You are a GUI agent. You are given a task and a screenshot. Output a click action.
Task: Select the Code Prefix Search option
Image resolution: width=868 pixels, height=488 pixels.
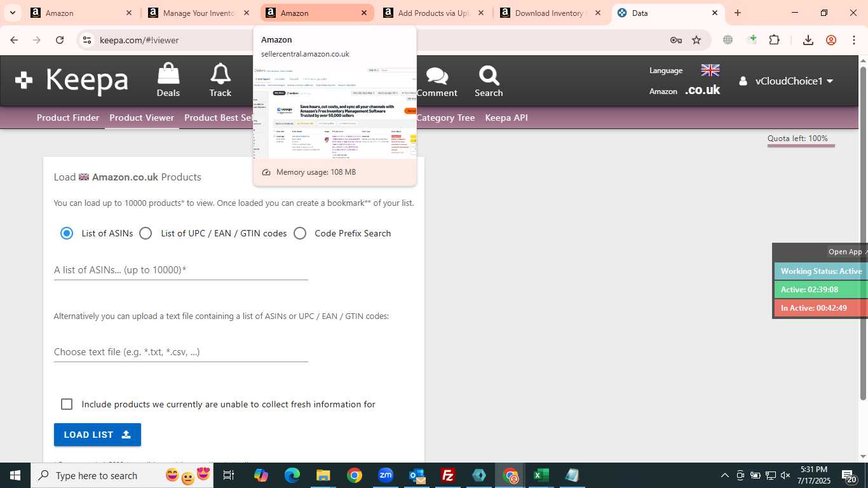tap(300, 233)
